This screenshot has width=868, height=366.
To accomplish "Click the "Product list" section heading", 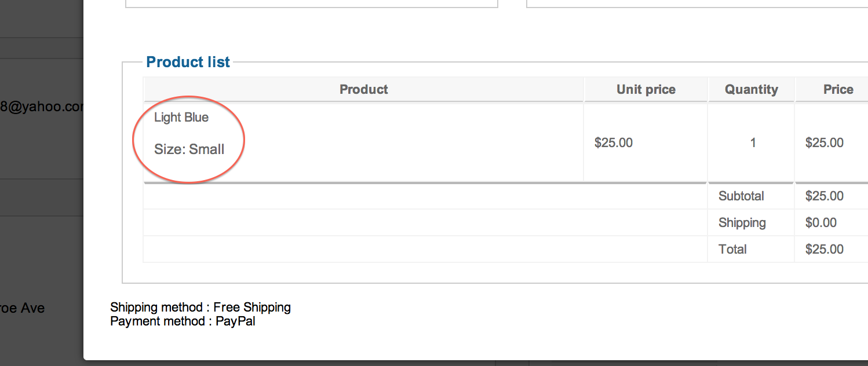I will (188, 62).
